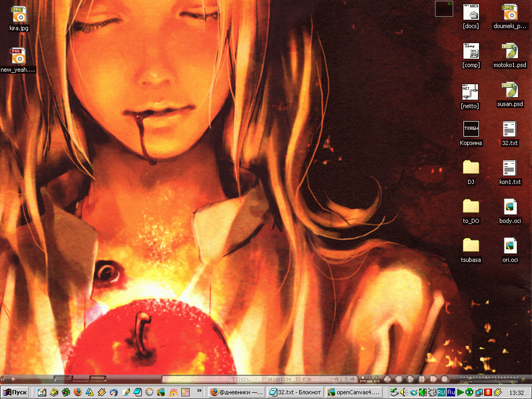
Task: Launch the feather quill quick launch icon
Action: [126, 393]
